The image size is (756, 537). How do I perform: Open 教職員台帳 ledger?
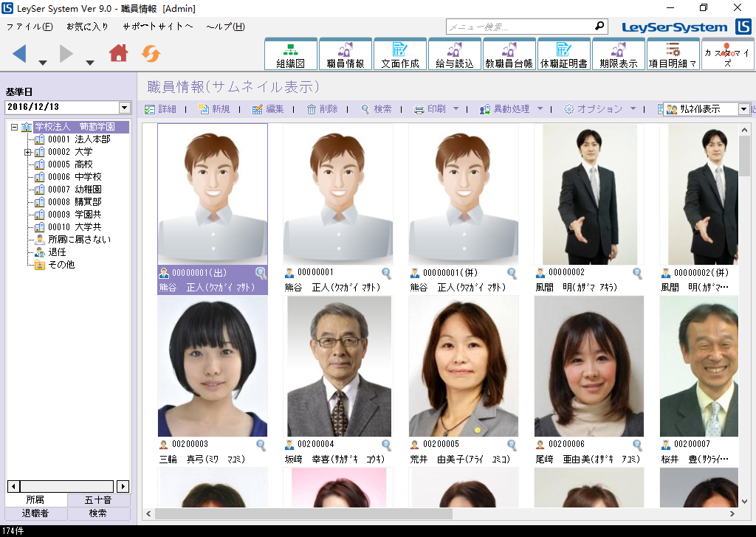pyautogui.click(x=509, y=55)
